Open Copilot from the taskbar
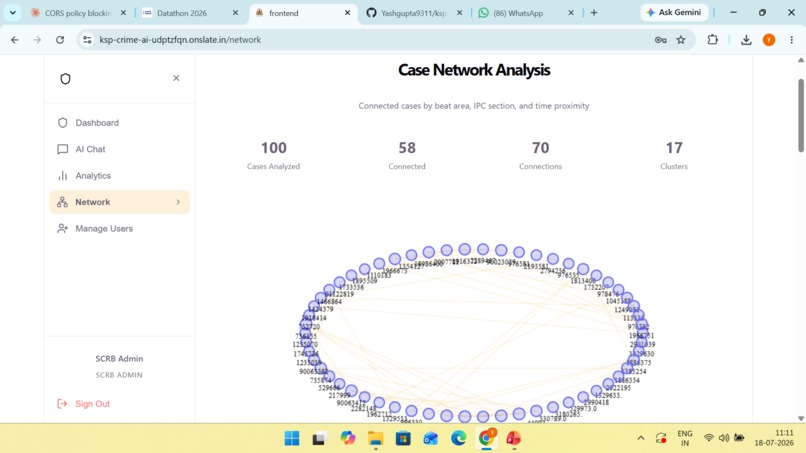Screen dimensions: 806x453 [x=347, y=438]
